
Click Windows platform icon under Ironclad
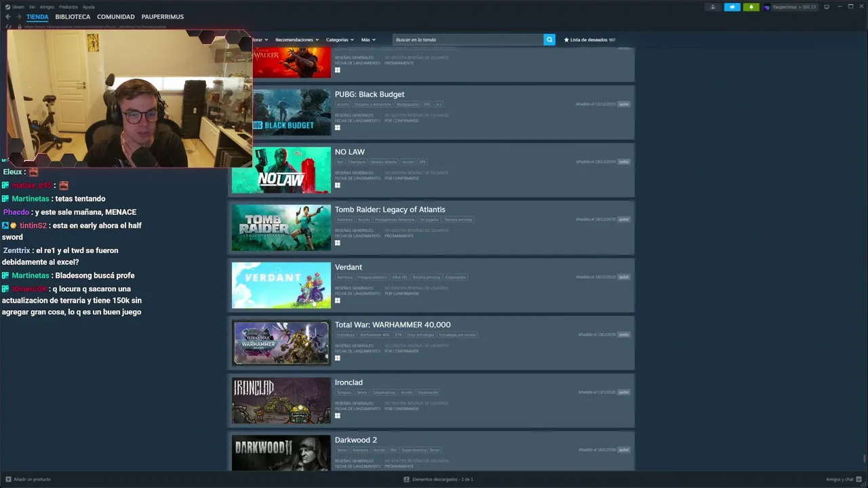click(x=337, y=415)
